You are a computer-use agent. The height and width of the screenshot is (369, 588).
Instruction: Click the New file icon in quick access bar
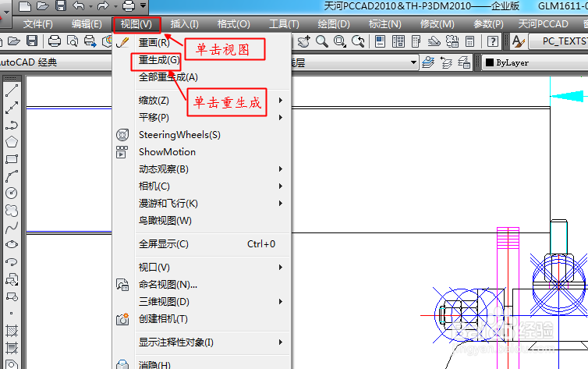pyautogui.click(x=25, y=6)
